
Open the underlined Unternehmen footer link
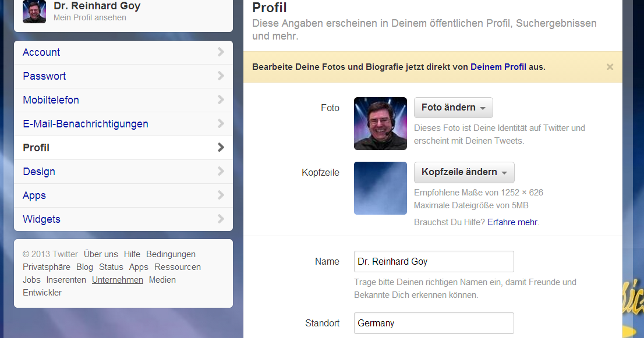tap(118, 280)
